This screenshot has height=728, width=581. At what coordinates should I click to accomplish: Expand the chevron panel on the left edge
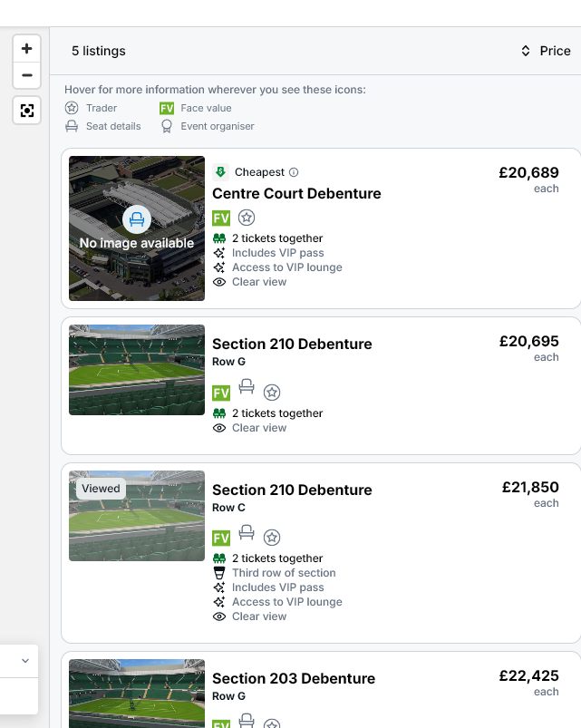(25, 661)
